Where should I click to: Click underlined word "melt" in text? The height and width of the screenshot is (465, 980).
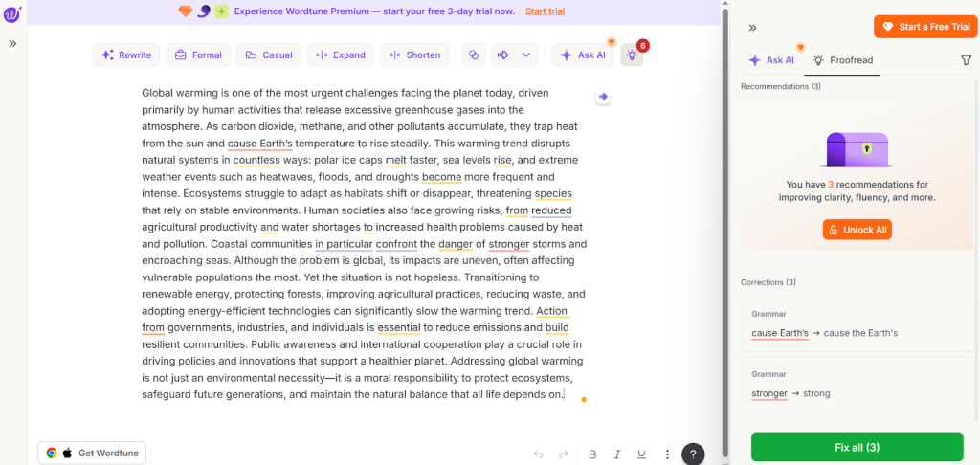[395, 160]
